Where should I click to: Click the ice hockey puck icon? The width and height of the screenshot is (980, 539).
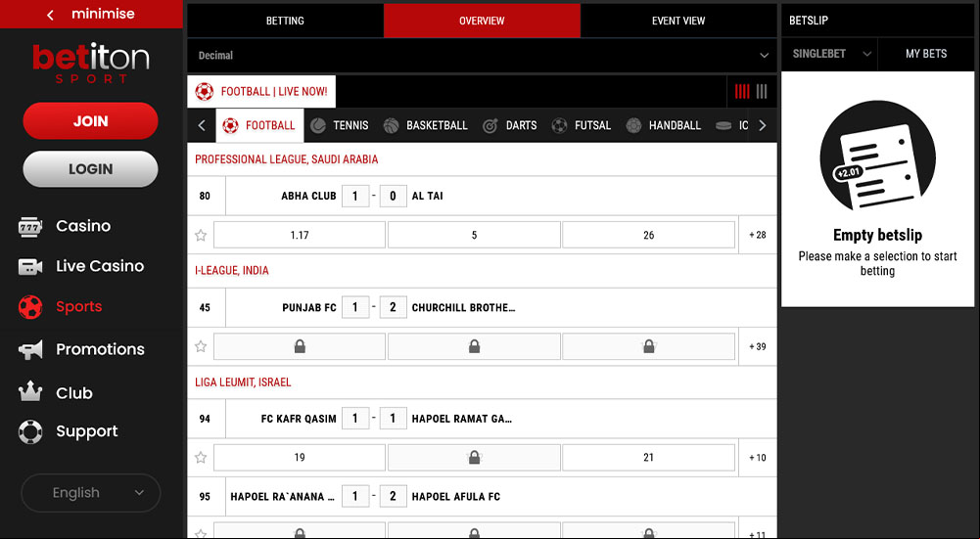point(723,125)
